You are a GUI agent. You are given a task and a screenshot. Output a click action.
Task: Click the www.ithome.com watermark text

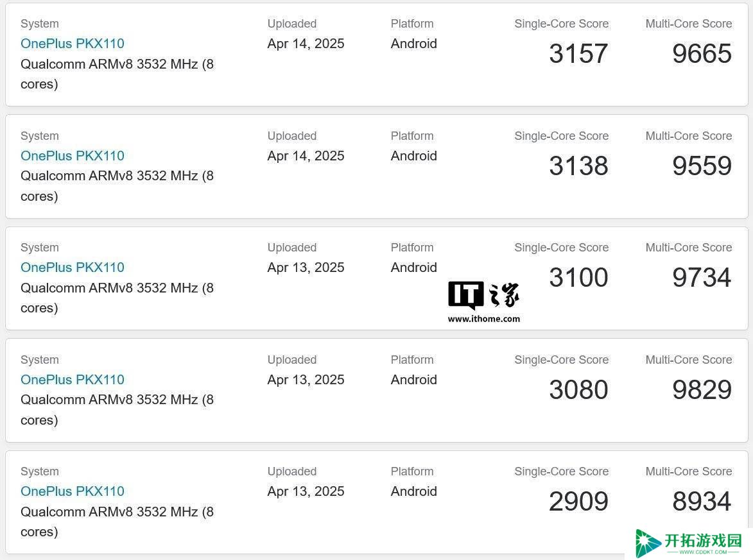(x=483, y=319)
